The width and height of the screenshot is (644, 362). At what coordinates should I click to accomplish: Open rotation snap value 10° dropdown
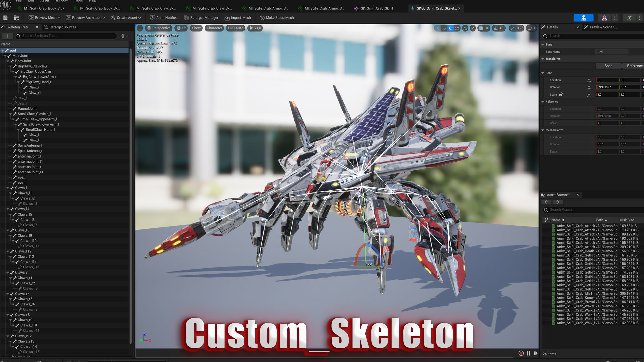502,28
